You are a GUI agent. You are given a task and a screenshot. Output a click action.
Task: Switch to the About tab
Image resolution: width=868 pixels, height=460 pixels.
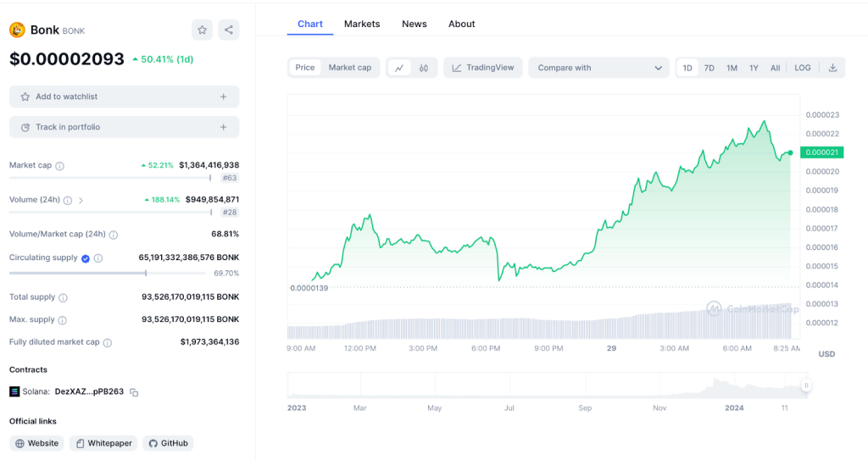pyautogui.click(x=462, y=24)
